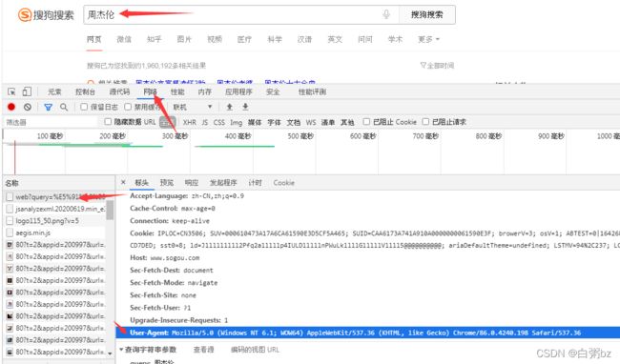
Task: Open the 元素 DevTools tab
Action: (x=54, y=91)
